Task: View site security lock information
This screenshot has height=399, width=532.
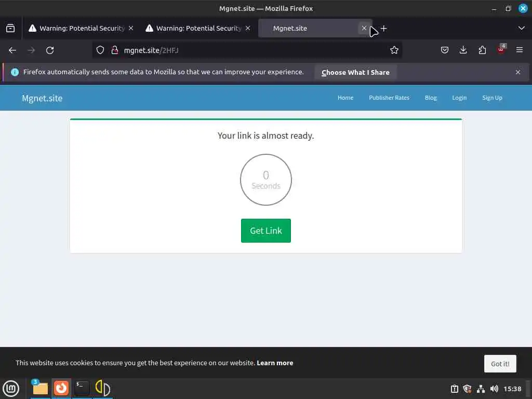Action: coord(115,50)
